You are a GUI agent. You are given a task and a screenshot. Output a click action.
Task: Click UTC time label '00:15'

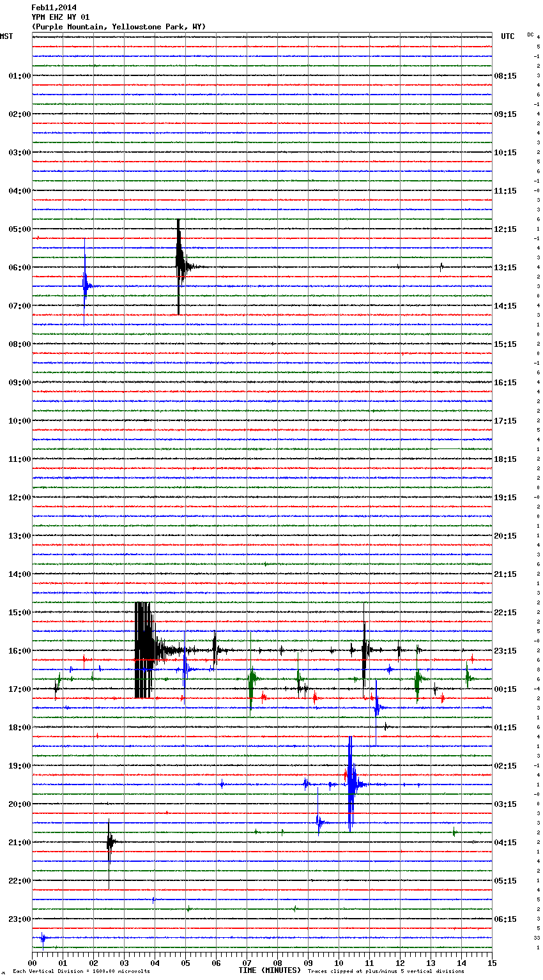[x=505, y=689]
